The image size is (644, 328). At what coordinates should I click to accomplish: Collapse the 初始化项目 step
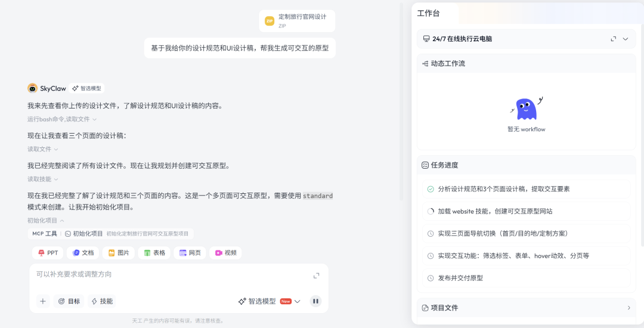click(45, 221)
